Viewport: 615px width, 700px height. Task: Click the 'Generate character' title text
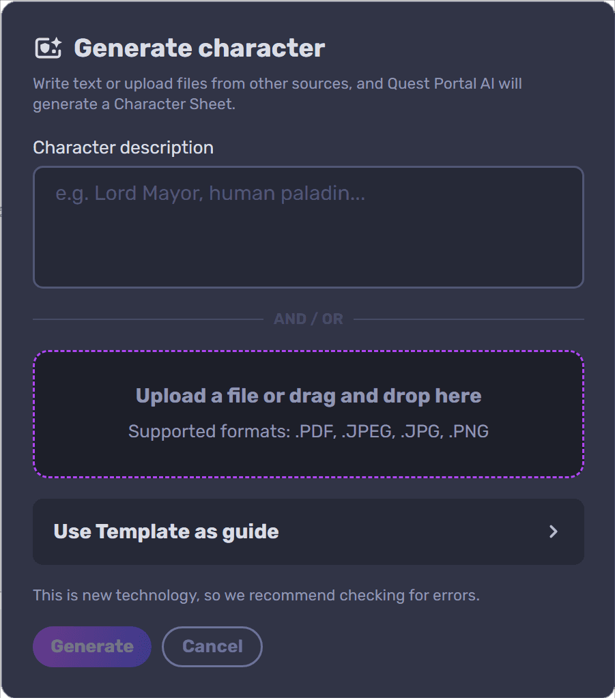[199, 48]
